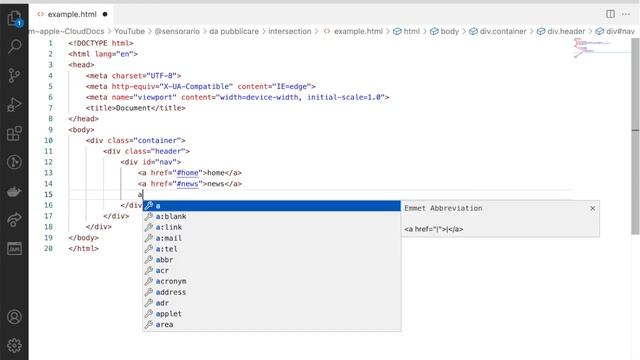This screenshot has height=360, width=640.
Task: Open the Extensions view
Action: click(14, 133)
